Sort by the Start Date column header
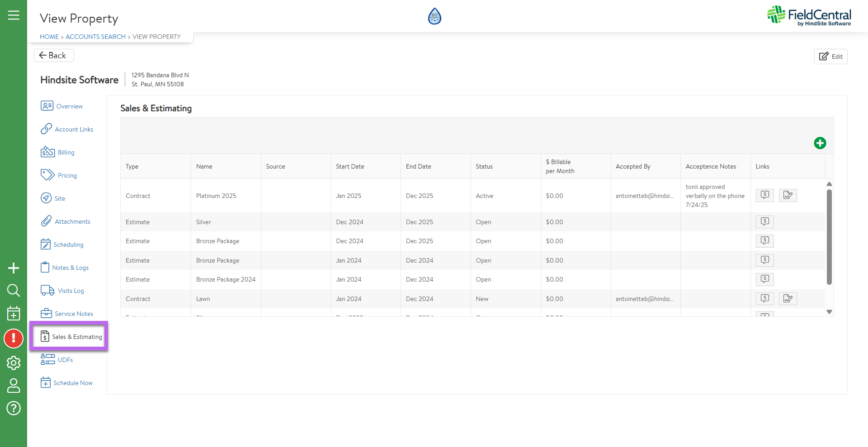Image resolution: width=868 pixels, height=447 pixels. (350, 166)
